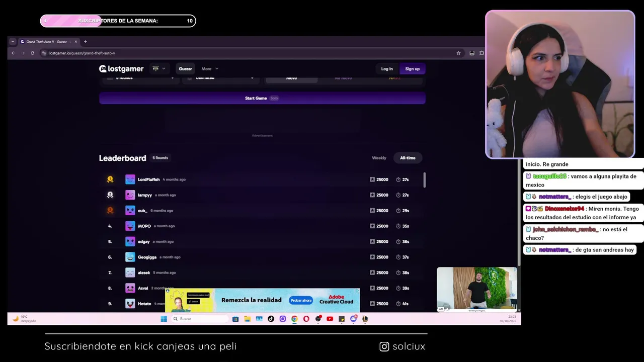Open YouTube from the taskbar
644x362 pixels.
[x=330, y=319]
